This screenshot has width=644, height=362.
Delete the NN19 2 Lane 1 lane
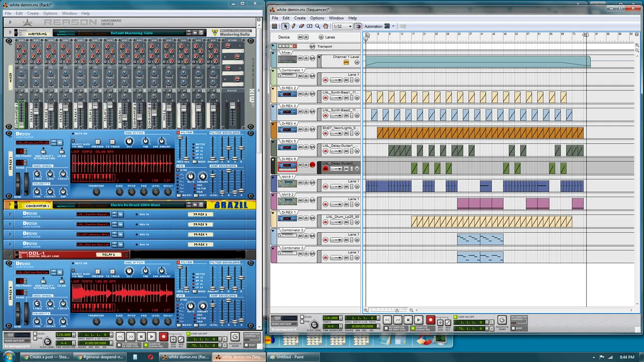point(357,204)
